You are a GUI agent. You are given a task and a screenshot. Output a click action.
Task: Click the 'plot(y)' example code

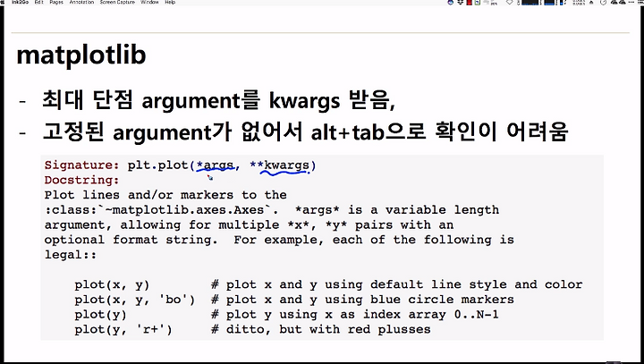click(100, 315)
